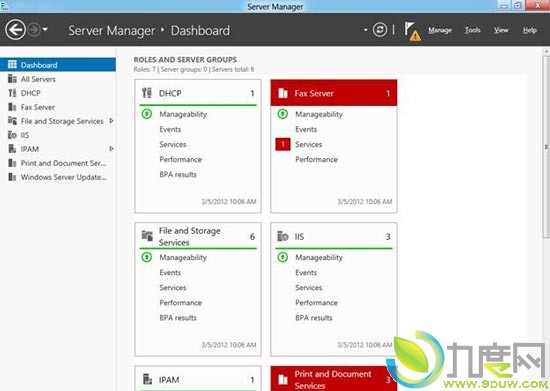Click the IPAM sidebar icon
Image resolution: width=550 pixels, height=391 pixels.
pos(12,149)
